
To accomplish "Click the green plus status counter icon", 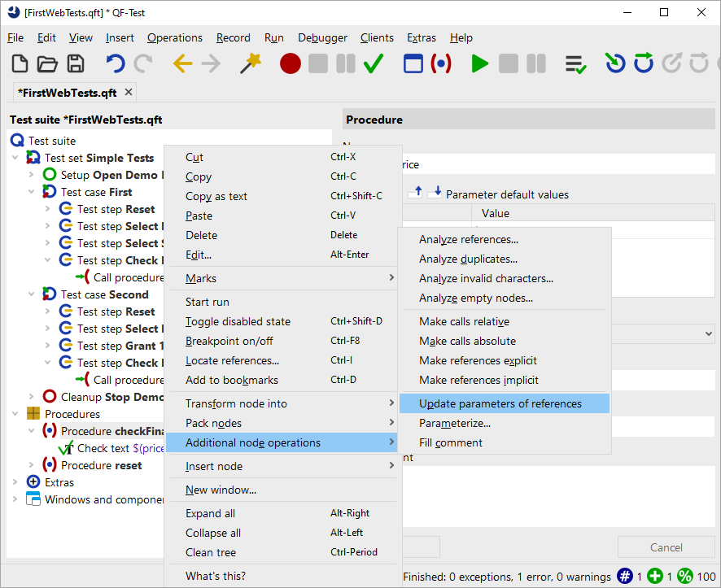I will (x=655, y=576).
